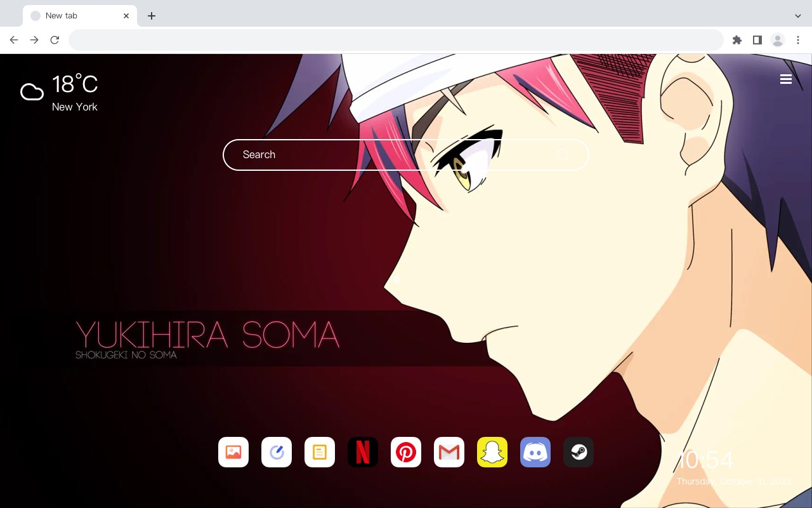Launch the Netflix shortcut

363,452
